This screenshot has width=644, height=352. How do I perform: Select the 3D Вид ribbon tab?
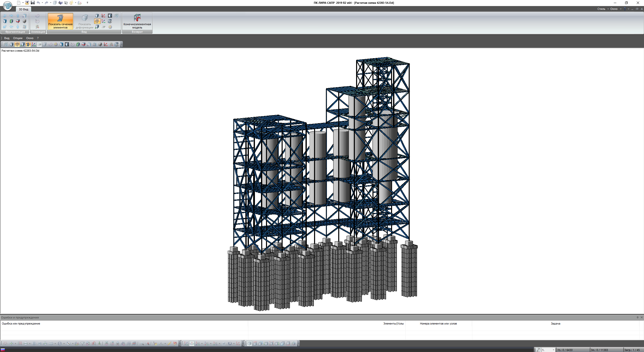[x=23, y=9]
